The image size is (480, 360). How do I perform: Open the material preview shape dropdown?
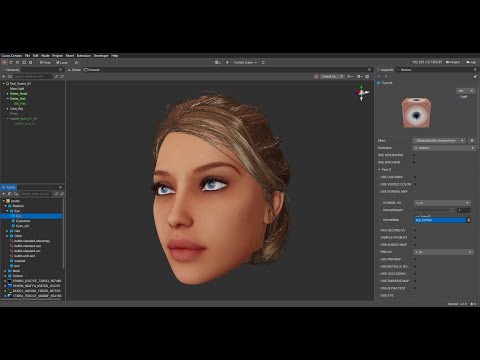point(465,91)
